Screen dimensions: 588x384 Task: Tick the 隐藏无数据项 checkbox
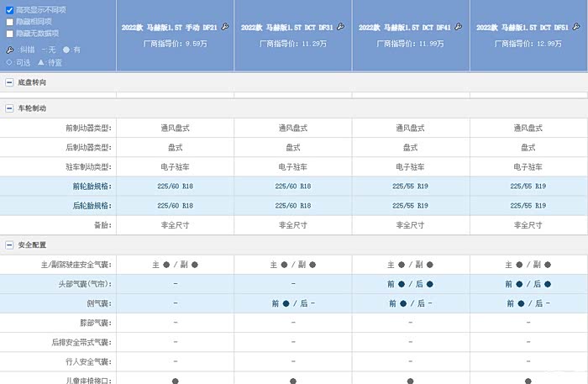(9, 34)
